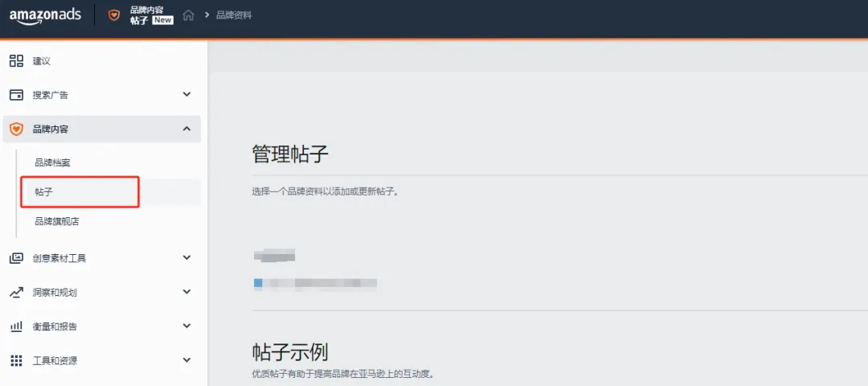Image resolution: width=868 pixels, height=386 pixels.
Task: Click the brand content shield icon in header
Action: pos(114,15)
